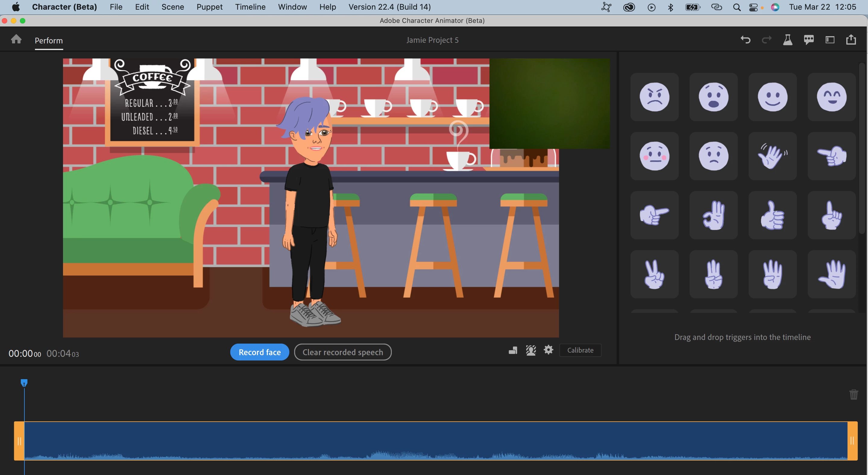The image size is (868, 475).
Task: Select the peace sign hand trigger
Action: (654, 274)
